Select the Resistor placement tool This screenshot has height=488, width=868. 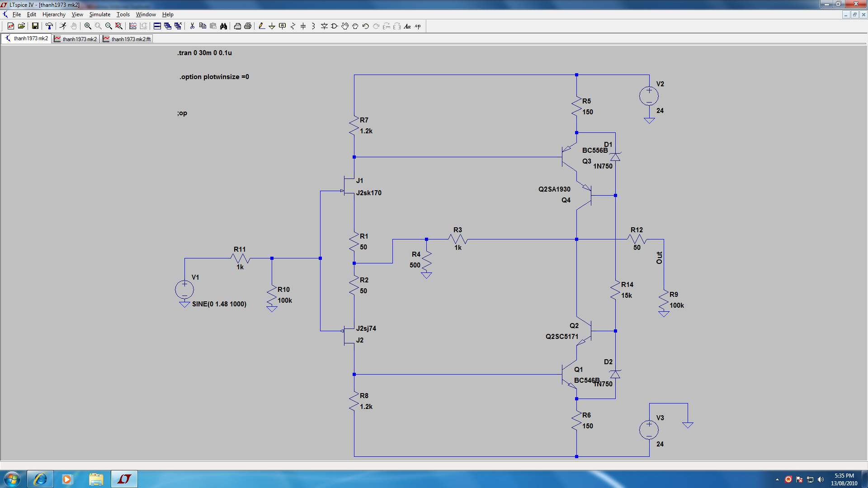tap(293, 26)
